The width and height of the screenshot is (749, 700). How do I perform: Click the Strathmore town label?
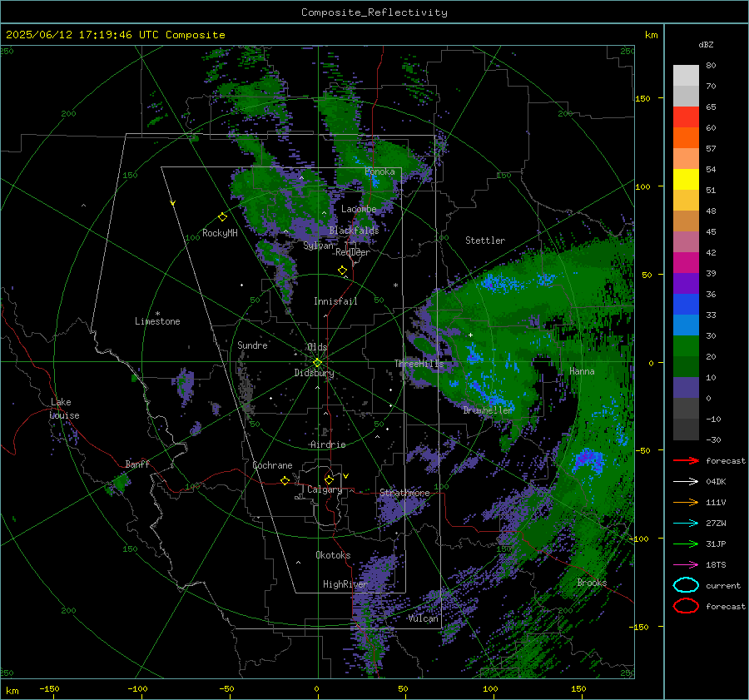pos(404,493)
